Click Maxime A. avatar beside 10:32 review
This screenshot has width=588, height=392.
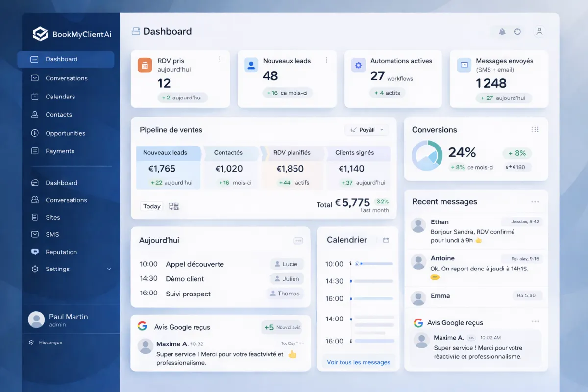[145, 346]
